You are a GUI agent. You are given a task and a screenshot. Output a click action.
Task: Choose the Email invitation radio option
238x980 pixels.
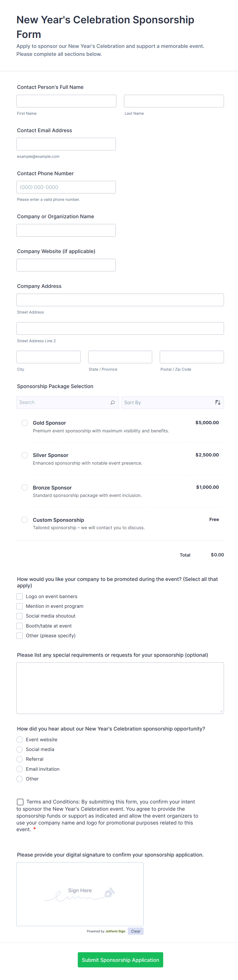(20, 769)
